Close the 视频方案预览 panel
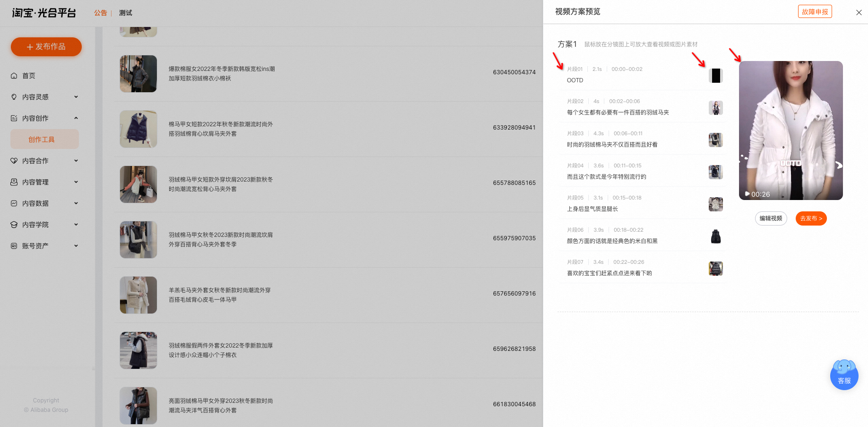 tap(859, 13)
